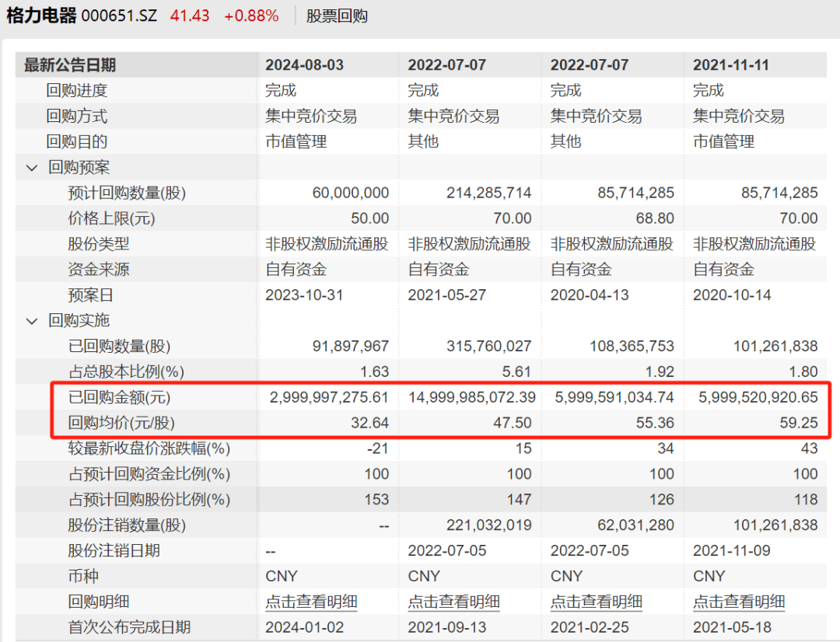
Task: Select the change value -21
Action: (378, 448)
